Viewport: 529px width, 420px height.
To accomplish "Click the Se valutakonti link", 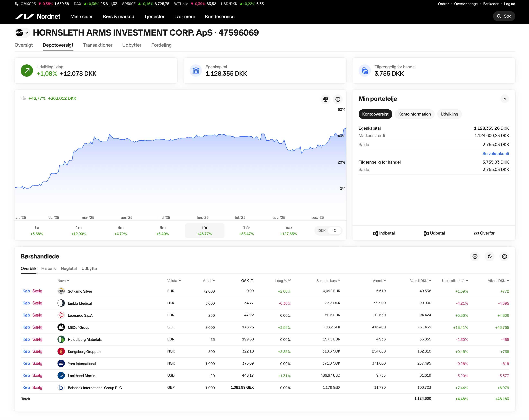I will (x=495, y=154).
